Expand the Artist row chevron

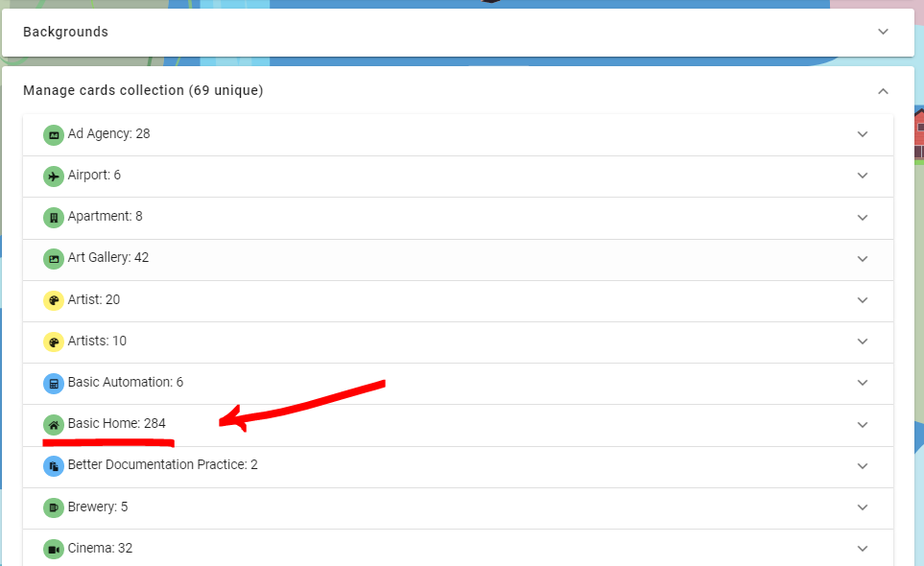click(863, 300)
